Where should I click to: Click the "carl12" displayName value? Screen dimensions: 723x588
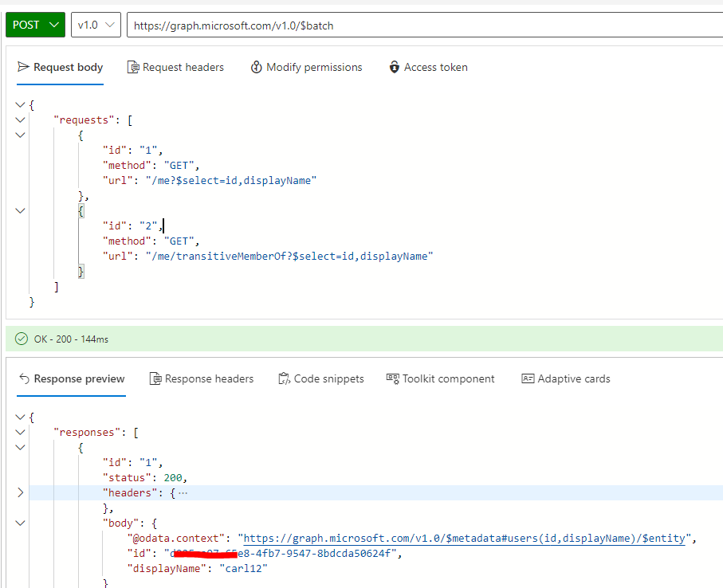tap(243, 569)
